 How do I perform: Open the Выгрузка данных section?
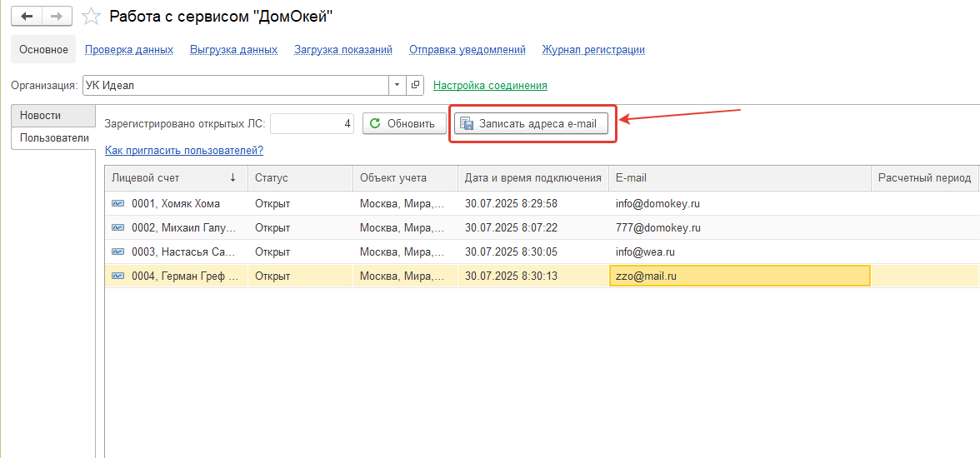click(x=233, y=50)
